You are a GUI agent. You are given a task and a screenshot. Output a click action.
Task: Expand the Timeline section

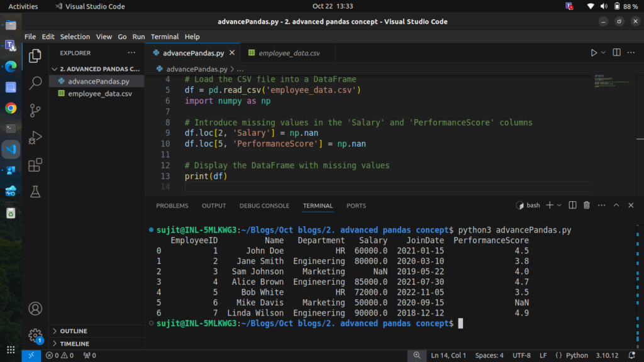[74, 344]
